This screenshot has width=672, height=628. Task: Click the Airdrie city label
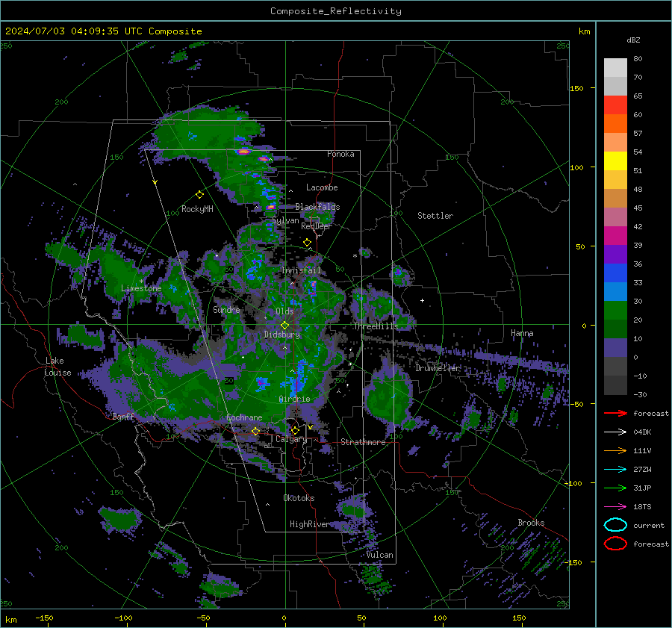pos(294,399)
